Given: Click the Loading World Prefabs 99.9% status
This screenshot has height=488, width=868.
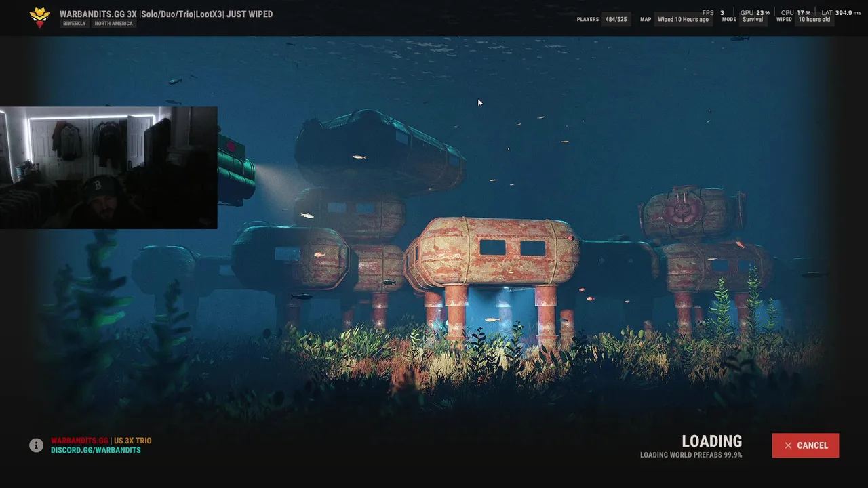Looking at the screenshot, I should tap(691, 455).
